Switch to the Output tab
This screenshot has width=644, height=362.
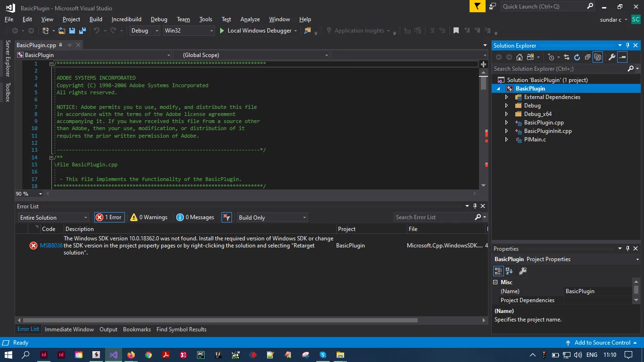click(x=108, y=329)
